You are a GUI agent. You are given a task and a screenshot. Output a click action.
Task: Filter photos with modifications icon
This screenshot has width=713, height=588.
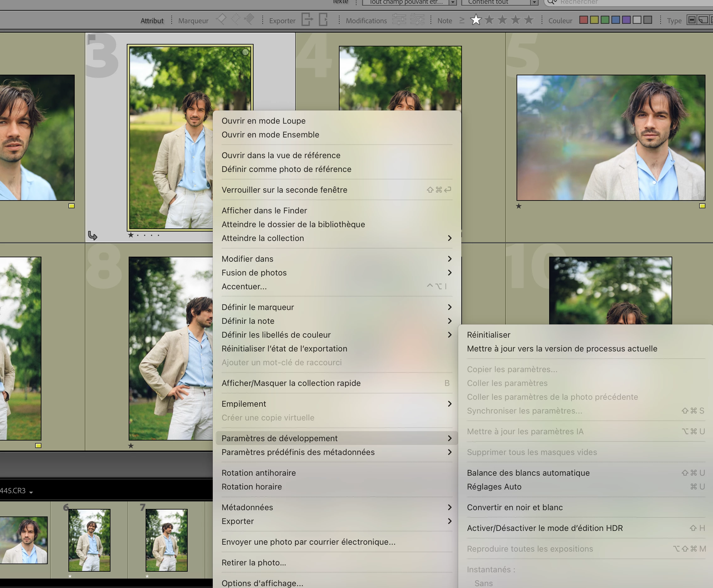click(x=399, y=19)
